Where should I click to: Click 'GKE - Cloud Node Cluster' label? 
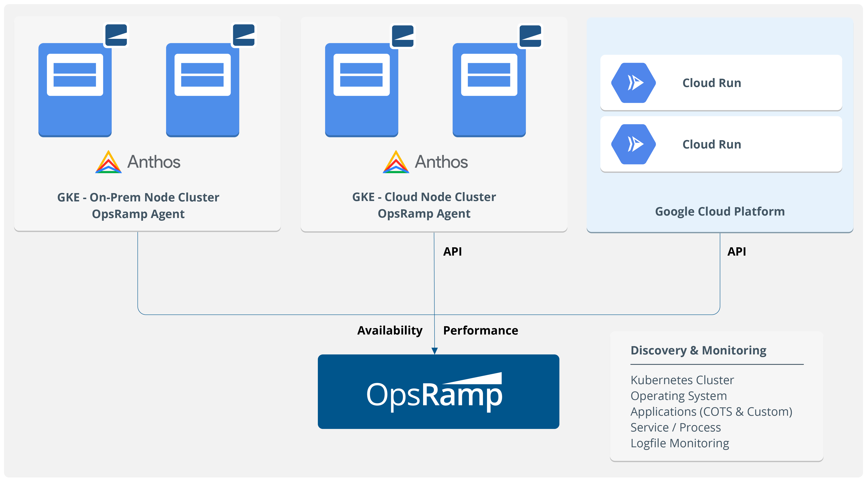pos(424,197)
